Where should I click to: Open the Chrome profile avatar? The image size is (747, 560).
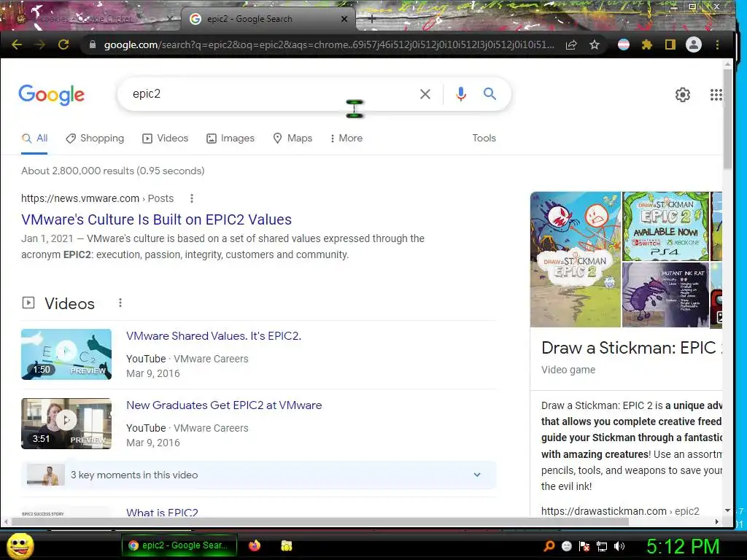coord(694,44)
